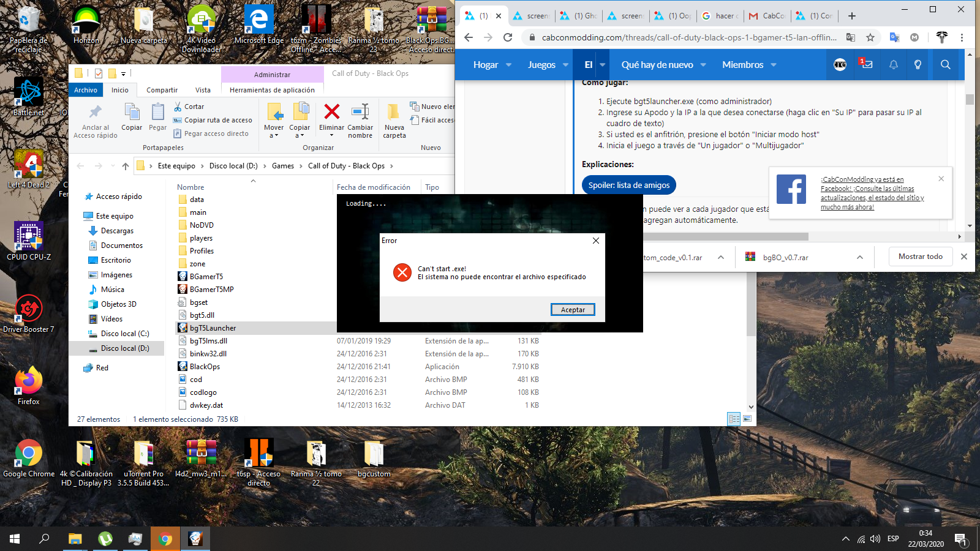Screen dimensions: 980x551
Task: Open the Compartir ribbon tab
Action: [x=162, y=90]
